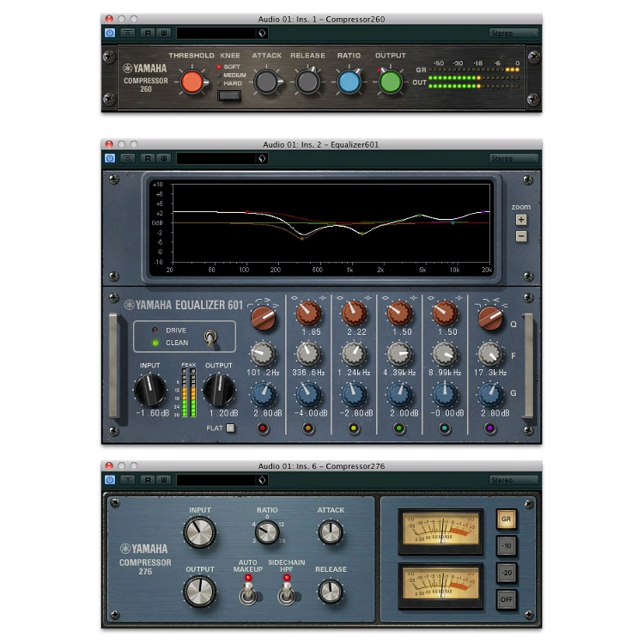Select the -20 meter mode button on Compressor 276
The image size is (644, 644).
507,573
